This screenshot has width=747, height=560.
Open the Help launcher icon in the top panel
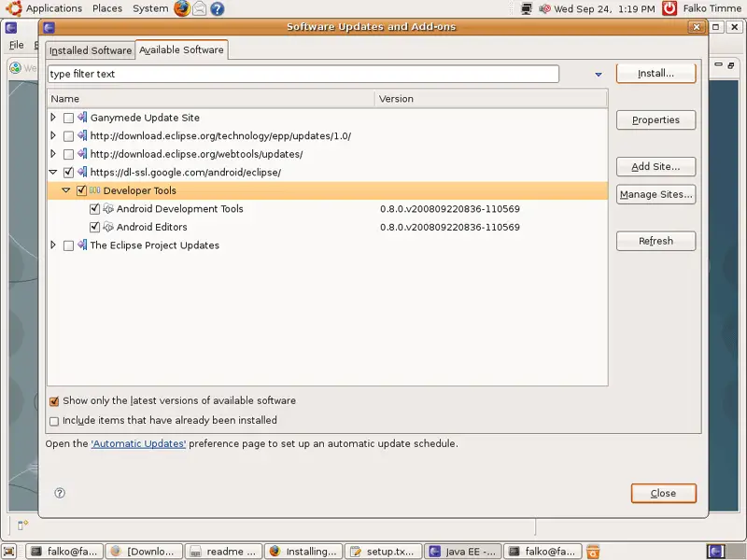click(218, 8)
